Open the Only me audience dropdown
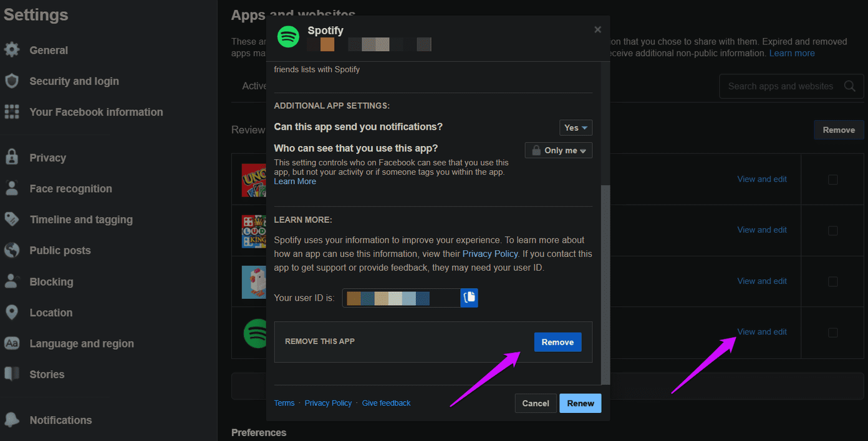The height and width of the screenshot is (441, 868). [x=558, y=150]
